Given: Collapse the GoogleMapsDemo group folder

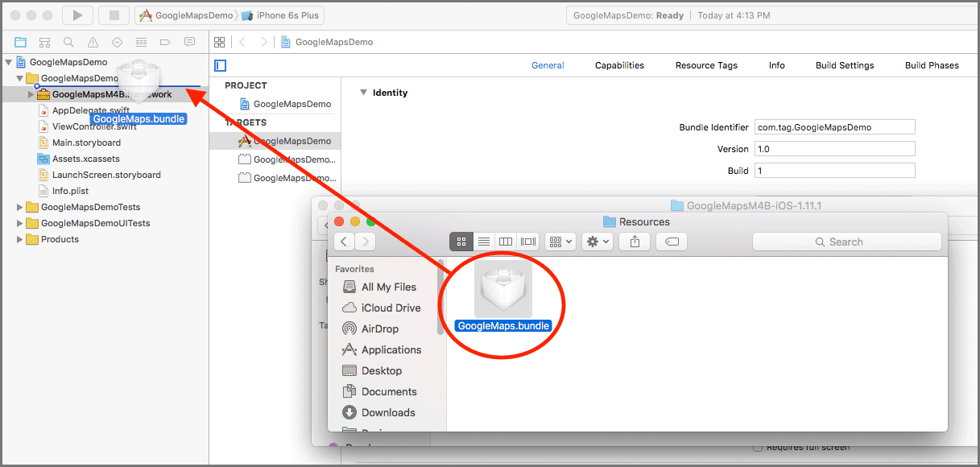Looking at the screenshot, I should point(20,78).
